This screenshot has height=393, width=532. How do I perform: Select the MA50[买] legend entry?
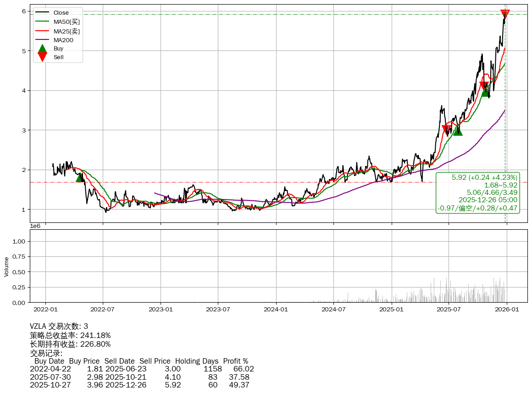point(66,22)
